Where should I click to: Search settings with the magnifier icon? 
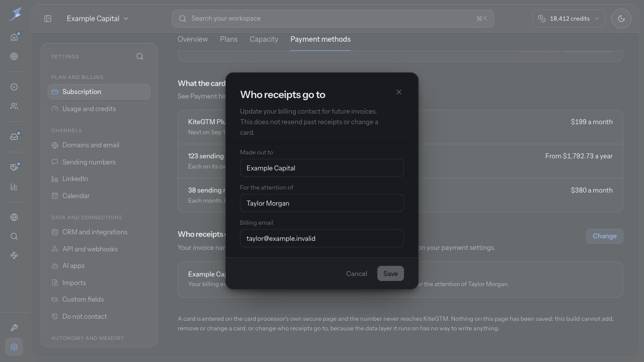coord(140,56)
